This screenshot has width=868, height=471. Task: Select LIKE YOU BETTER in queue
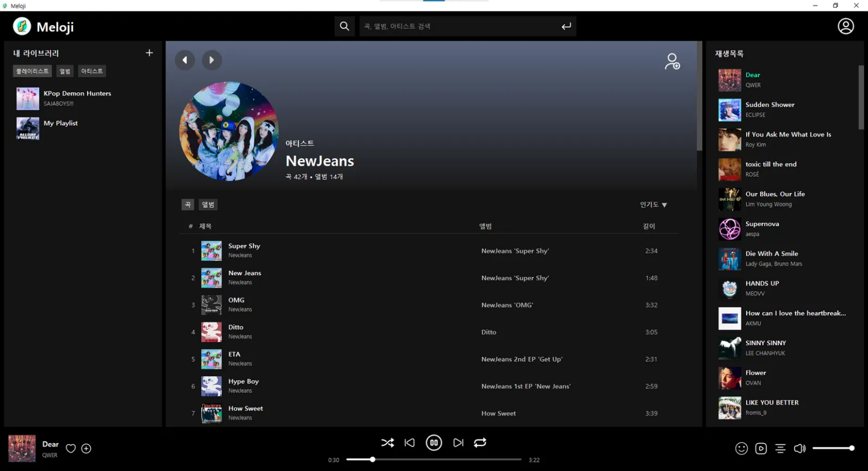[x=785, y=408]
